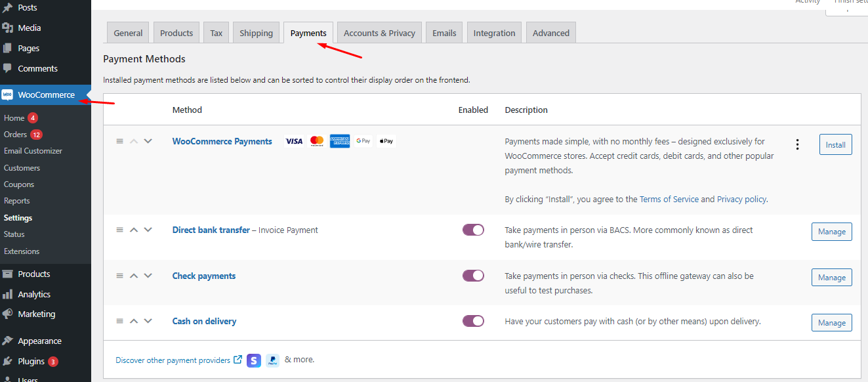Viewport: 868px width, 382px height.
Task: Open the Shipping tab
Action: tap(256, 33)
